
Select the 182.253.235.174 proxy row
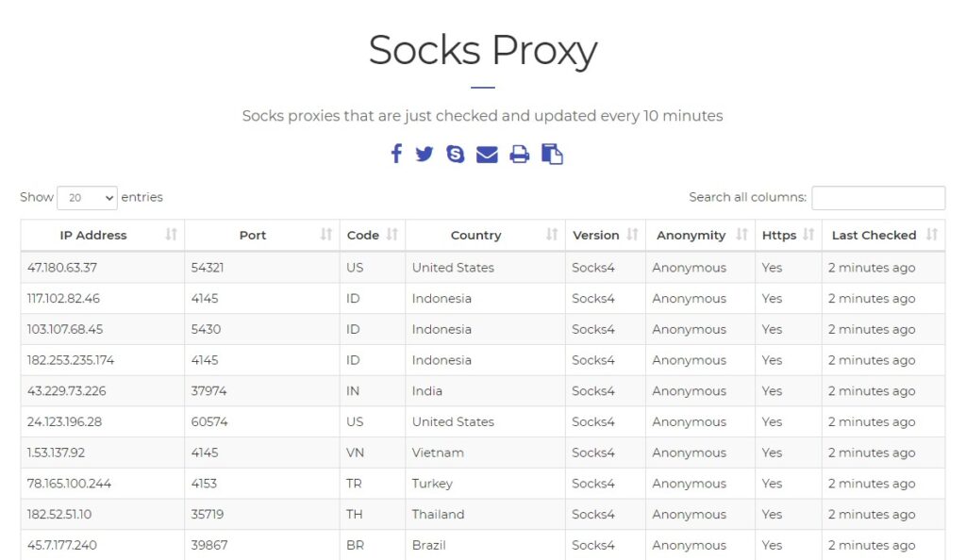coord(482,360)
